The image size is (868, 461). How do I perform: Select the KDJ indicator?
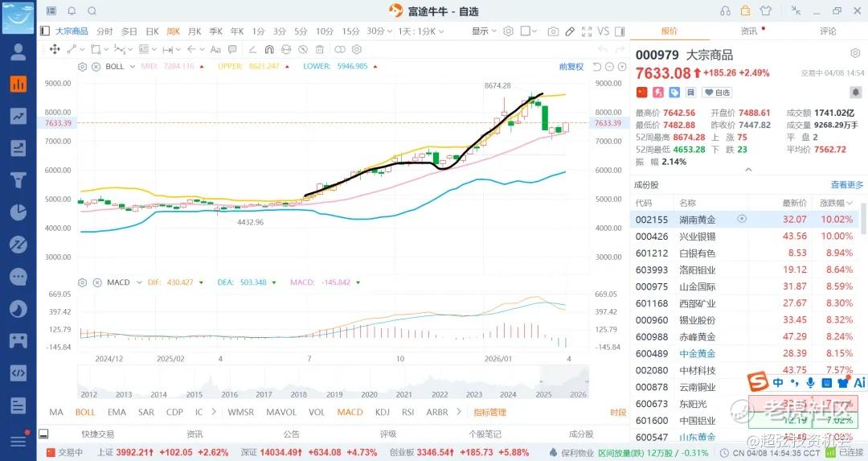[382, 412]
